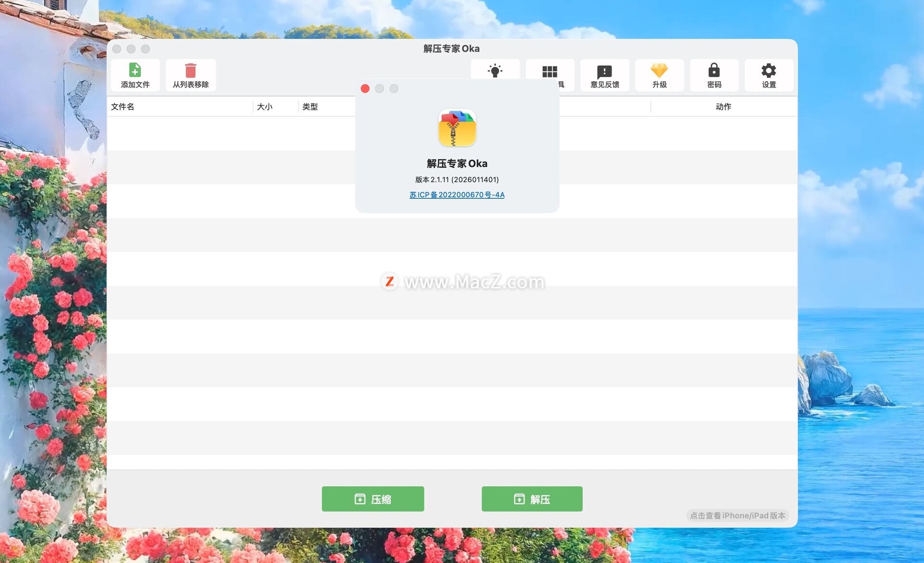Click the main window's gray close button
The height and width of the screenshot is (563, 924).
tap(117, 49)
